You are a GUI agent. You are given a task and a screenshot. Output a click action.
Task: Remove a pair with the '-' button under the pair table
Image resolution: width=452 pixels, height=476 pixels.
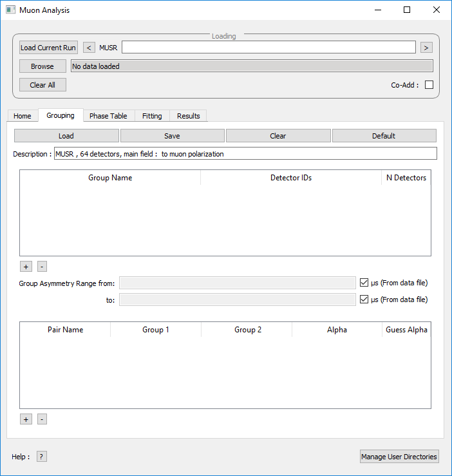(42, 419)
